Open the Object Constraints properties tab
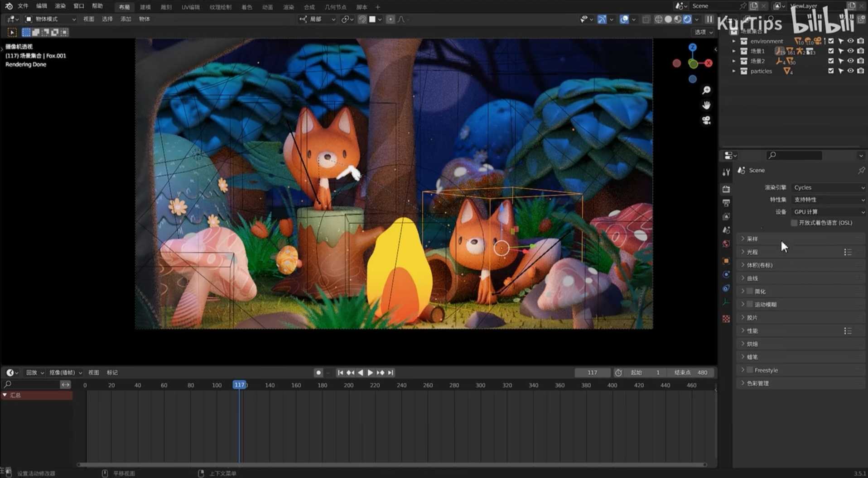Image resolution: width=868 pixels, height=478 pixels. tap(726, 288)
